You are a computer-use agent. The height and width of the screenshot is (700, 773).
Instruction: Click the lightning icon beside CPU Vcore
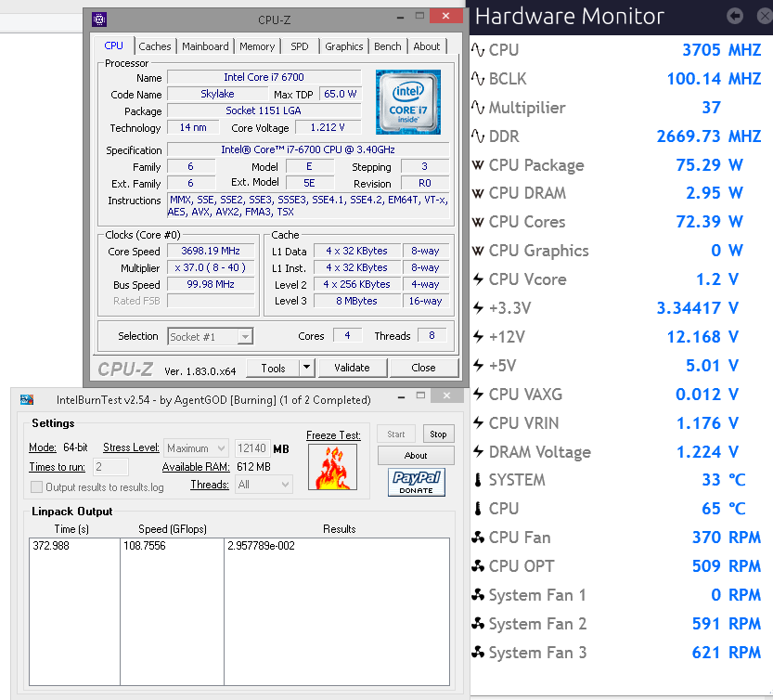(x=478, y=279)
